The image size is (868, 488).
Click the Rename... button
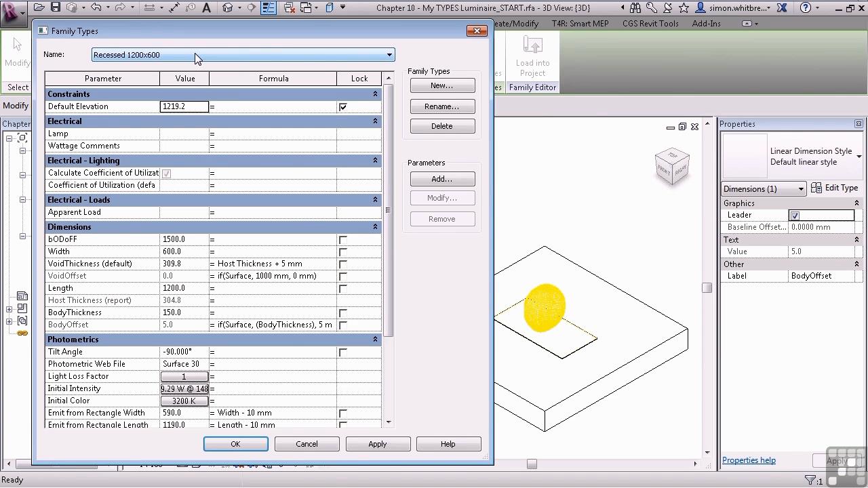(x=442, y=106)
